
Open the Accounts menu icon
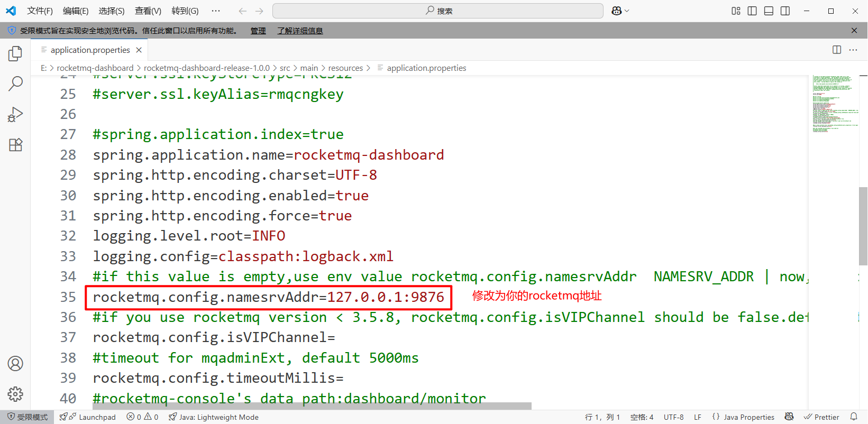[x=15, y=364]
